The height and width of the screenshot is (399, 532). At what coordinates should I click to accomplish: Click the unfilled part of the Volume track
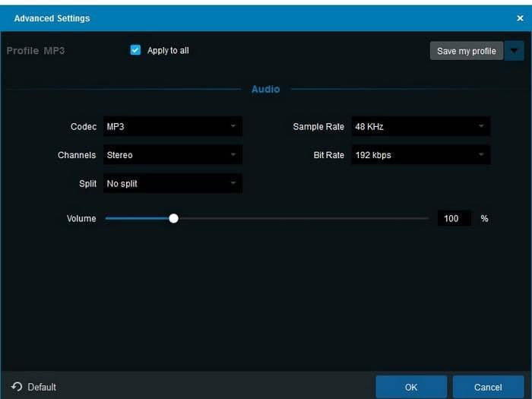[x=304, y=218]
